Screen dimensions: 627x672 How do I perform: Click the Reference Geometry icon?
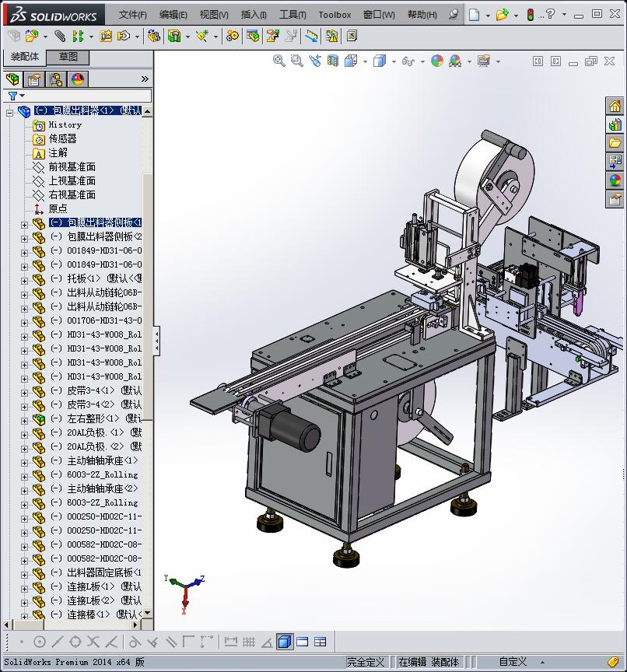202,36
